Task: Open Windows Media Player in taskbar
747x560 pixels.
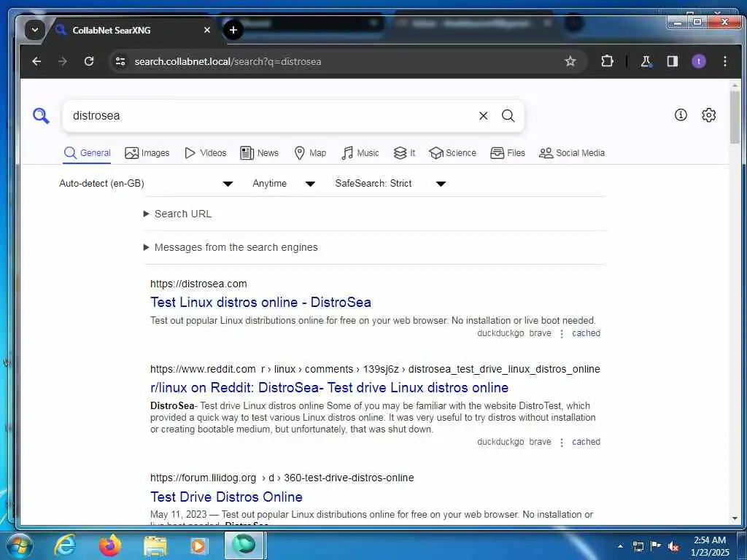Action: (x=198, y=545)
